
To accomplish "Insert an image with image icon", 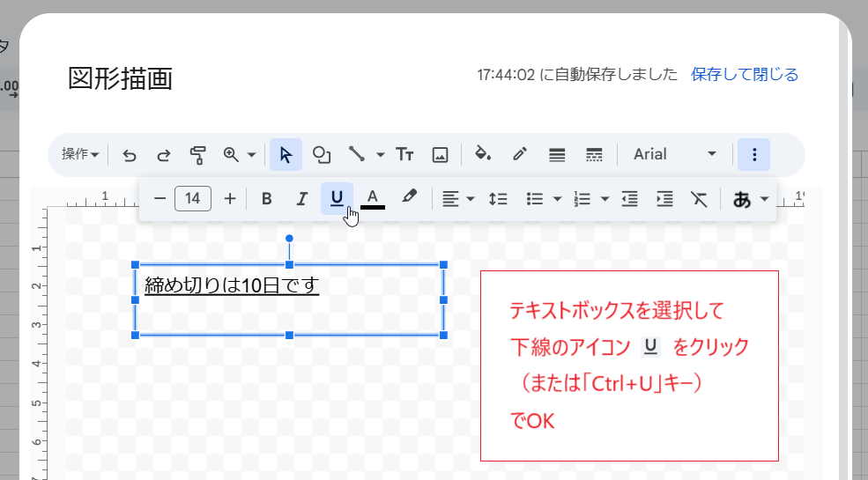I will (440, 155).
